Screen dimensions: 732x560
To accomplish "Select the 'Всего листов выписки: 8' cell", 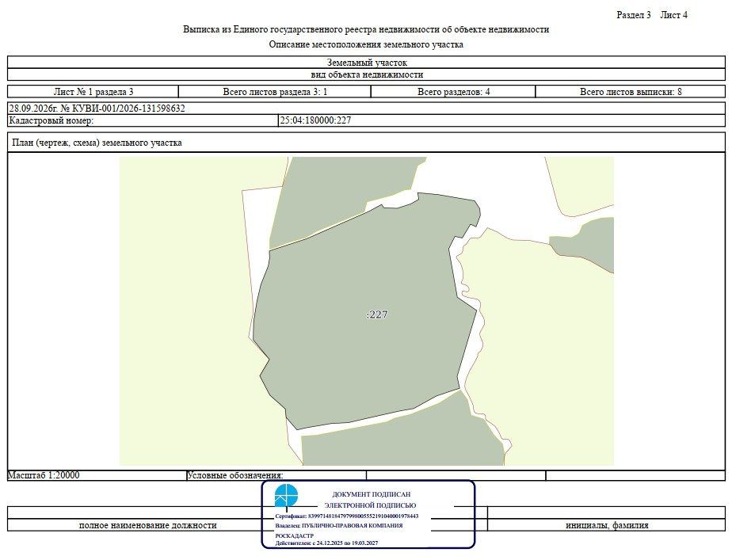I will pyautogui.click(x=631, y=91).
